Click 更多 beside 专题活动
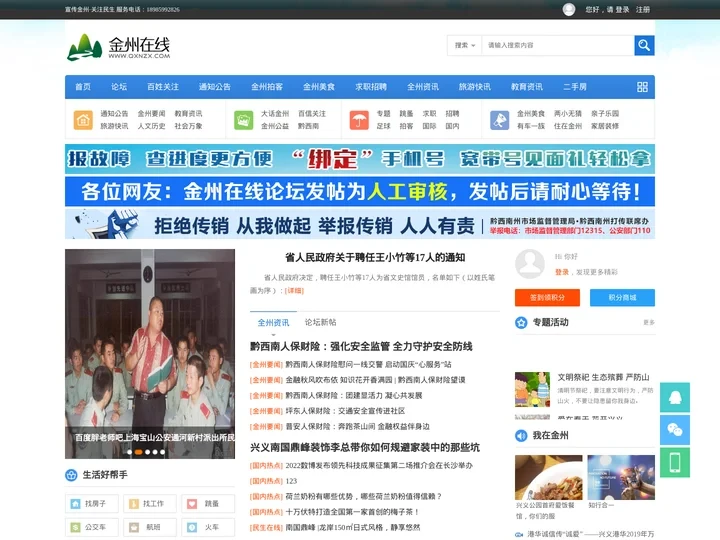The image size is (720, 540). [x=649, y=322]
